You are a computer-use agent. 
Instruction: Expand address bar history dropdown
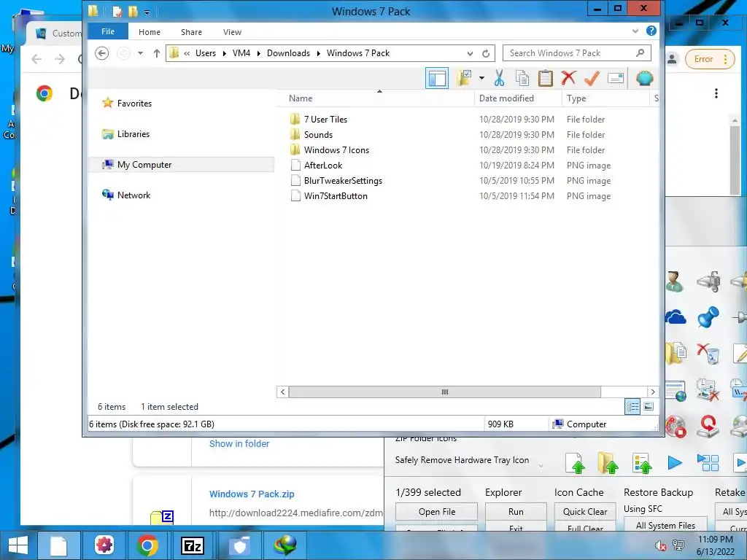(471, 53)
